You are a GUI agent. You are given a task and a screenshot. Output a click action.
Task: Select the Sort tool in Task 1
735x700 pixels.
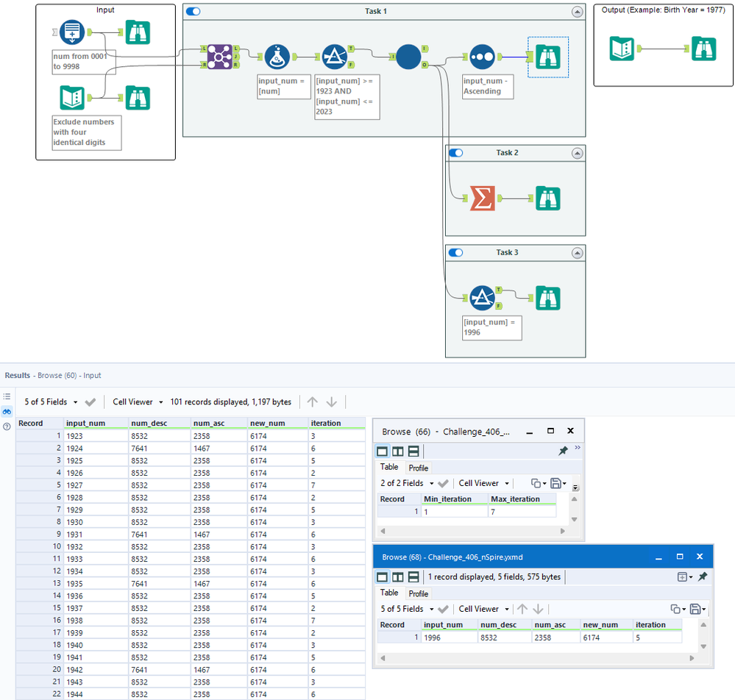coord(482,56)
